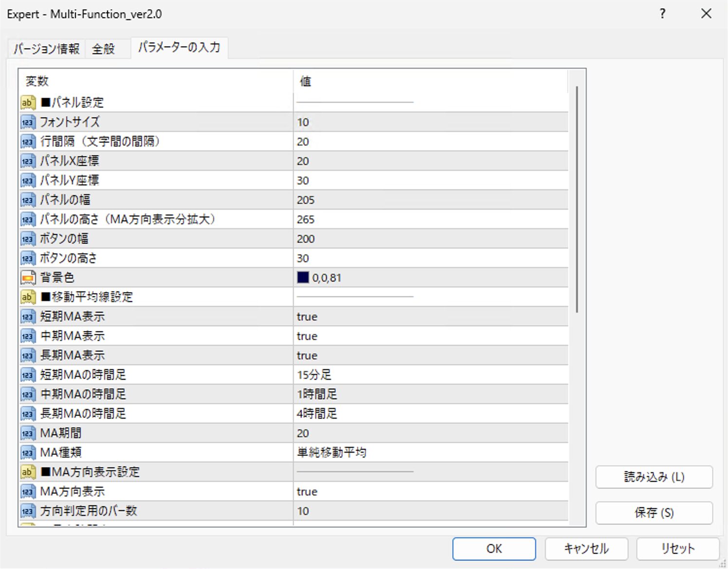Toggle the 長期MA表示 true value
Viewport: 728px width, 569px height.
tap(307, 356)
